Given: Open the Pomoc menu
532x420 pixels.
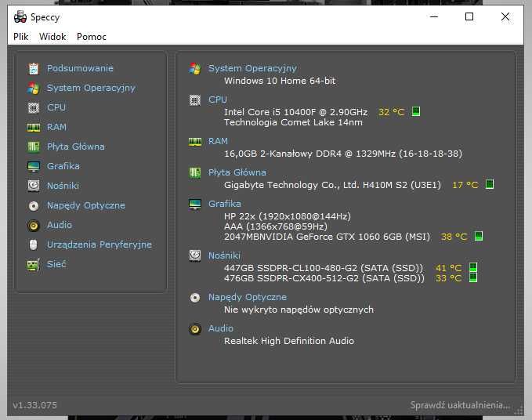Looking at the screenshot, I should pyautogui.click(x=91, y=37).
